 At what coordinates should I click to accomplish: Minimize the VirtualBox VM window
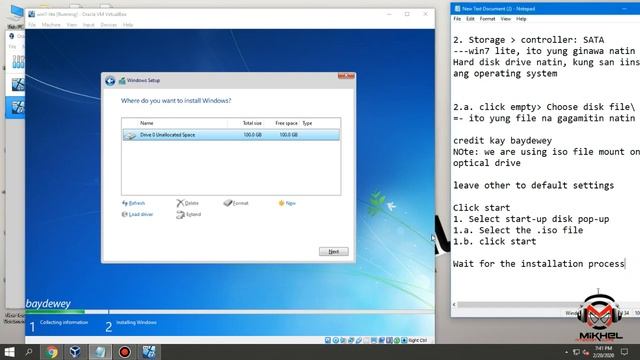(389, 14)
